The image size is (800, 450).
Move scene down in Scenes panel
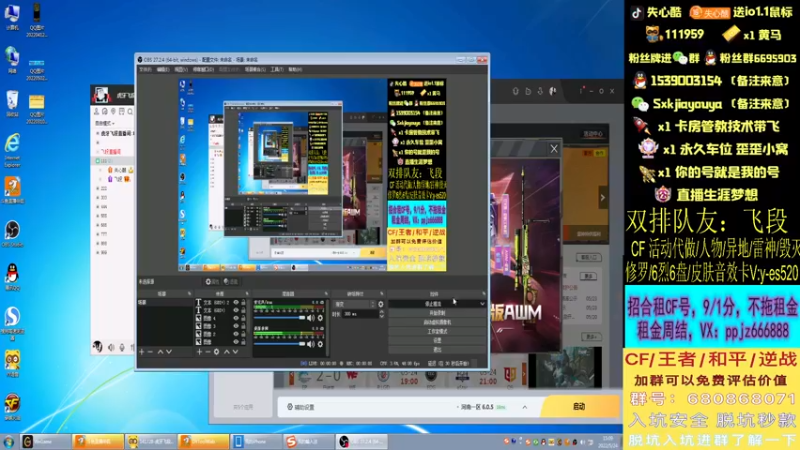pos(169,352)
